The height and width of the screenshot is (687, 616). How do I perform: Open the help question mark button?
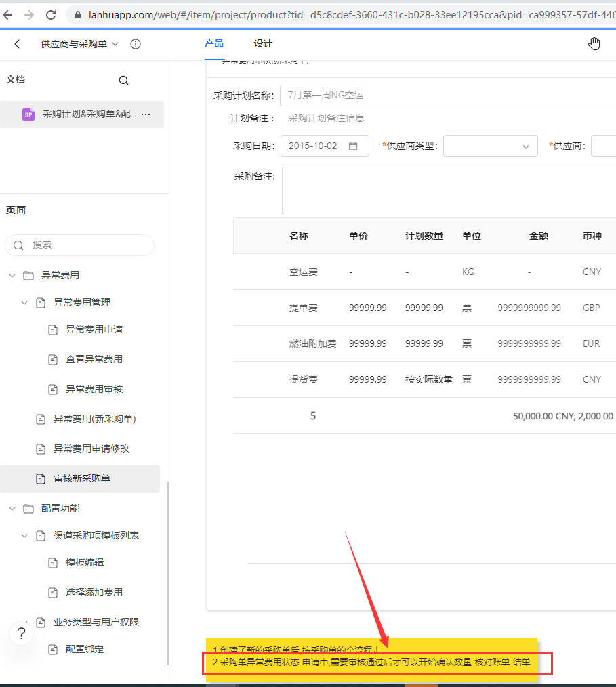22,633
